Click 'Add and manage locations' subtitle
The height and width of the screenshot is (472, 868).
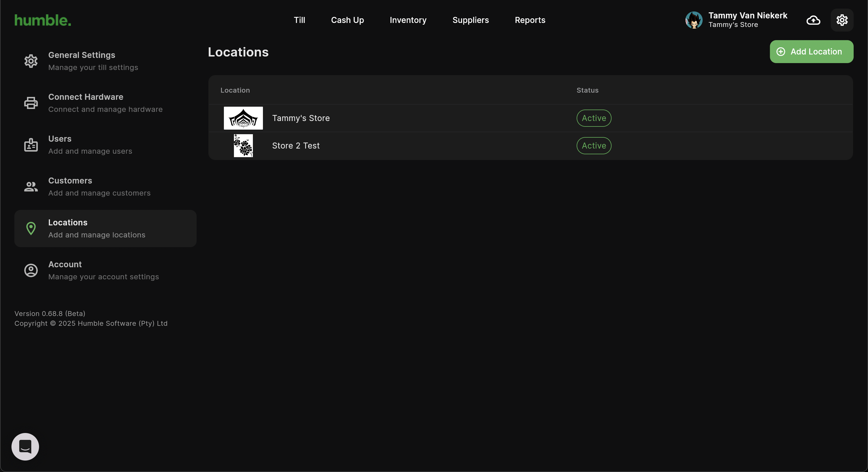tap(97, 235)
